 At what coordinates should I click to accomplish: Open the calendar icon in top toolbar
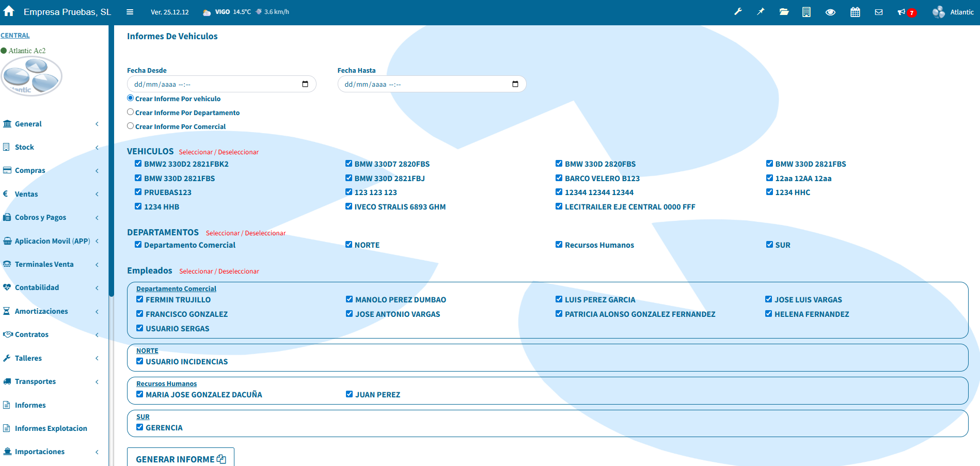(x=855, y=12)
